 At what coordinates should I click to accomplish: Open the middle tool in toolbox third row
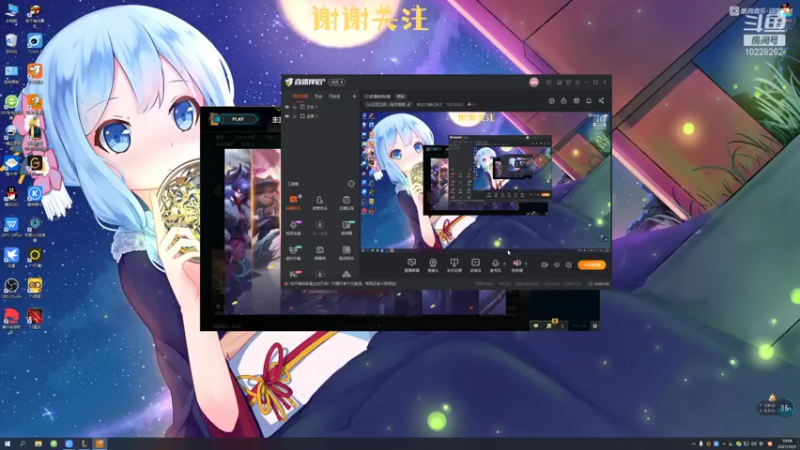tap(319, 253)
